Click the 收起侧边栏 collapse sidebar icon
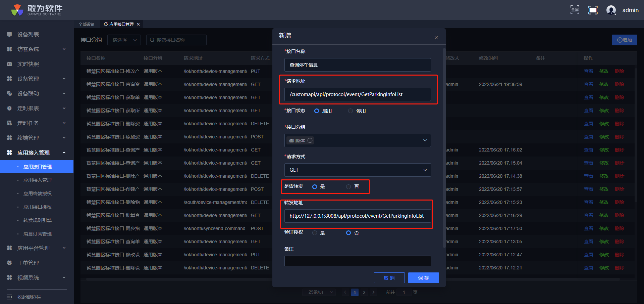This screenshot has height=304, width=644. [9, 297]
